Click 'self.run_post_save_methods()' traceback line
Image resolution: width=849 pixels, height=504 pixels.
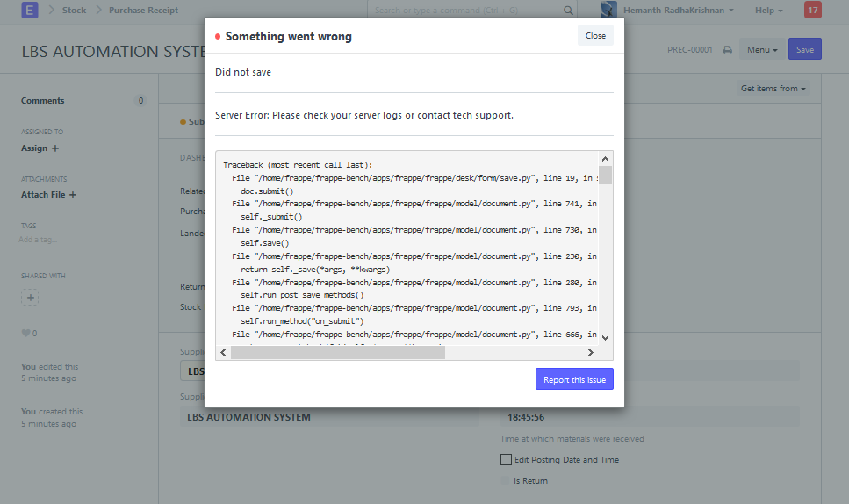(302, 295)
